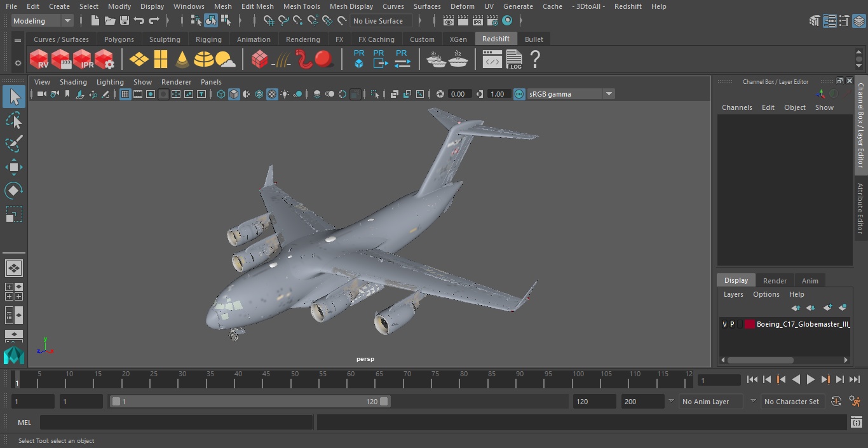The height and width of the screenshot is (448, 868).
Task: Click the playback range slider bar
Action: [x=250, y=402]
